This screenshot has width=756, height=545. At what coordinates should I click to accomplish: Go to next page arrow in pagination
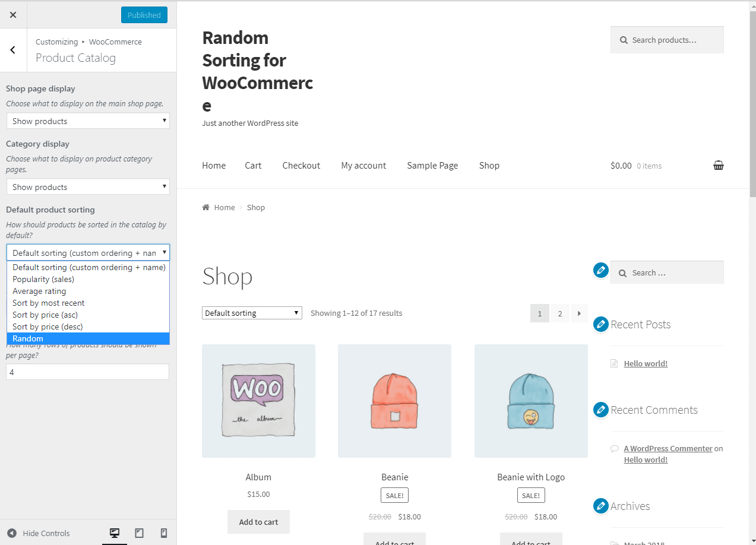coord(579,313)
